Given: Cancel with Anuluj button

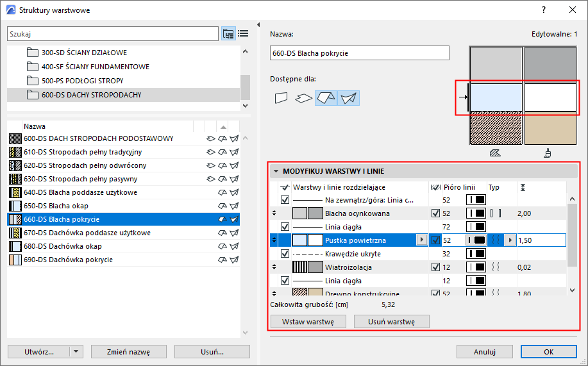Looking at the screenshot, I should pyautogui.click(x=485, y=352).
